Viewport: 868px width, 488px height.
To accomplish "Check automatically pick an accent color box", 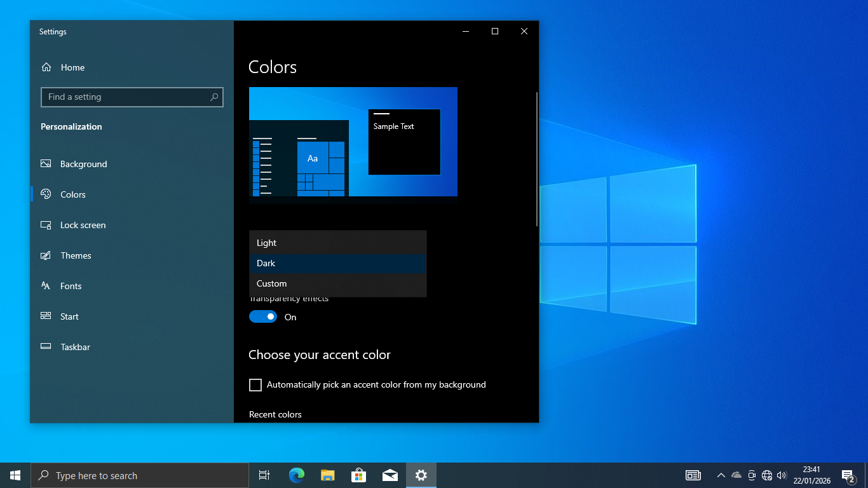I will pos(255,385).
